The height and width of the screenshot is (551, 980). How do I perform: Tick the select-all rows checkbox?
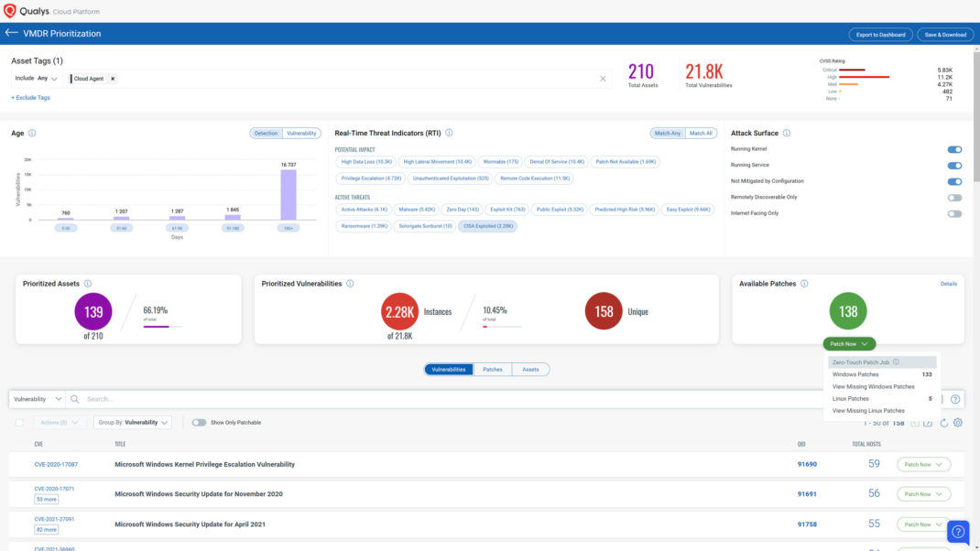19,423
